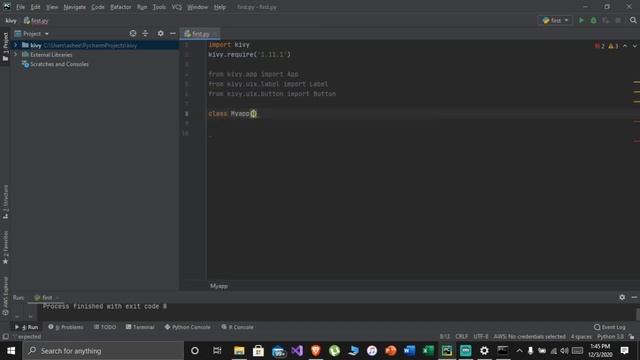This screenshot has width=640, height=360.
Task: Click the Myapp breadcrumb below editor
Action: click(219, 286)
